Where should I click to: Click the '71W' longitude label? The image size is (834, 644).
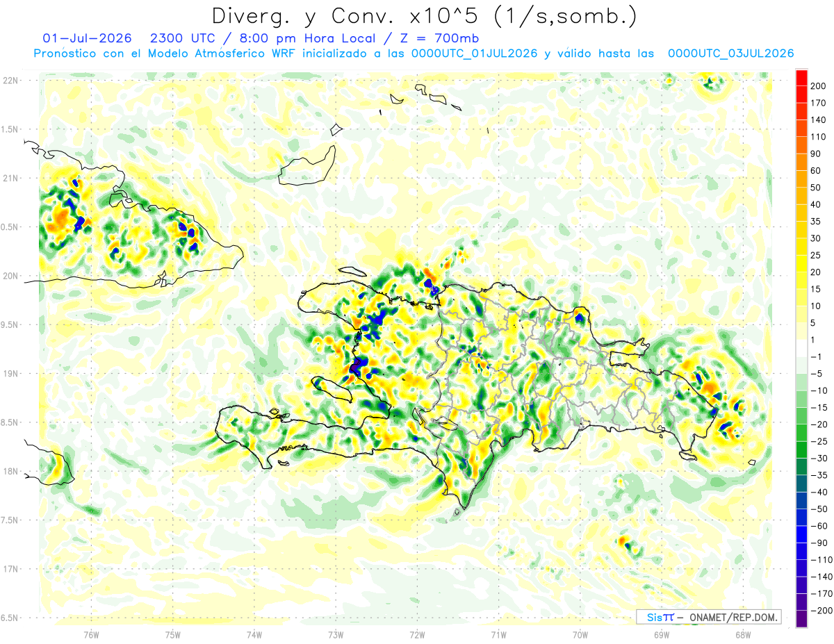498,635
